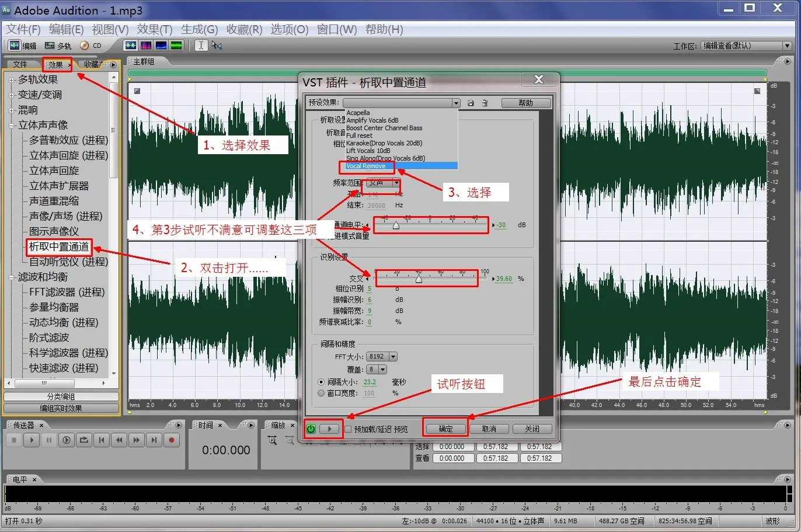Select the 窗口宽度 radio button
The width and height of the screenshot is (801, 532).
321,393
